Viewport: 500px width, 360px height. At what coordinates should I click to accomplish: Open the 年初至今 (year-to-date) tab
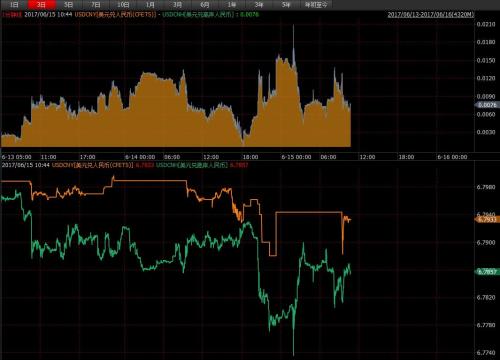316,5
